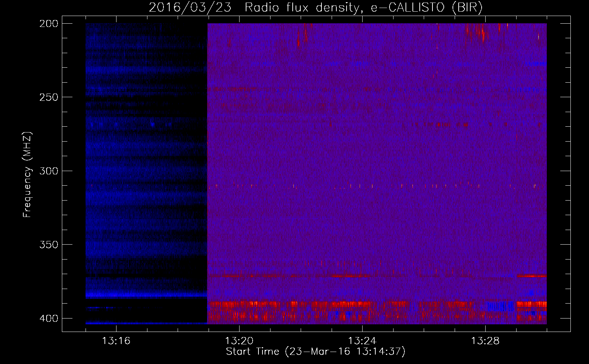This screenshot has width=589, height=364.
Task: Click the 13:28 time tick label
Action: point(485,341)
